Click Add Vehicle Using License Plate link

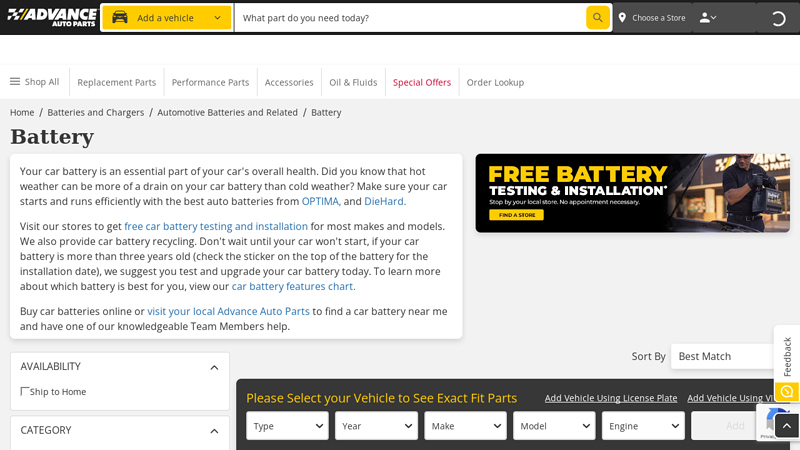coord(611,398)
